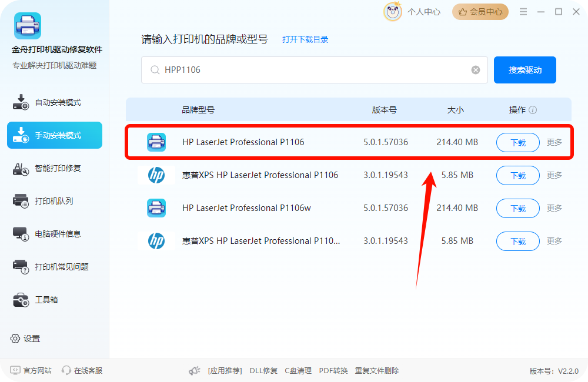Open 会员中心 membership button
This screenshot has height=382, width=588.
[480, 12]
